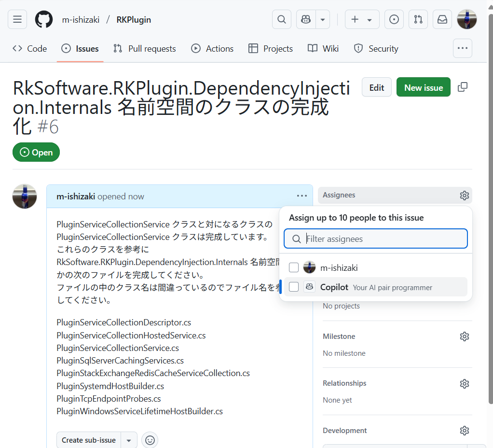Click the green New issue button
493x448 pixels.
click(x=424, y=87)
